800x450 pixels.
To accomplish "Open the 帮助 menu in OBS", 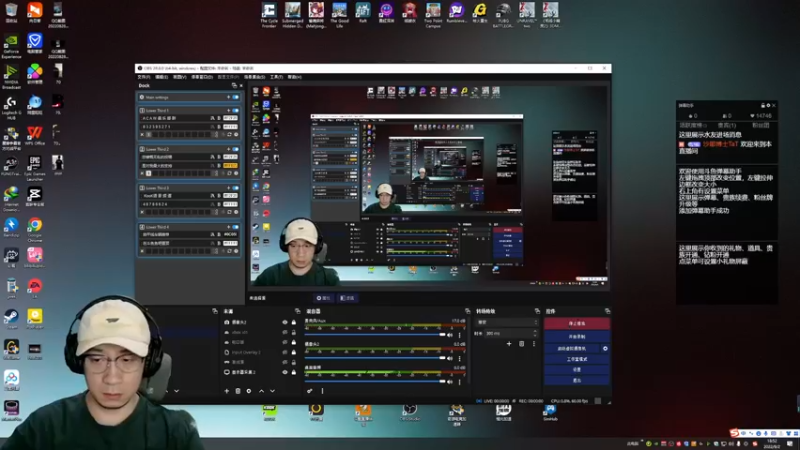I will point(294,77).
